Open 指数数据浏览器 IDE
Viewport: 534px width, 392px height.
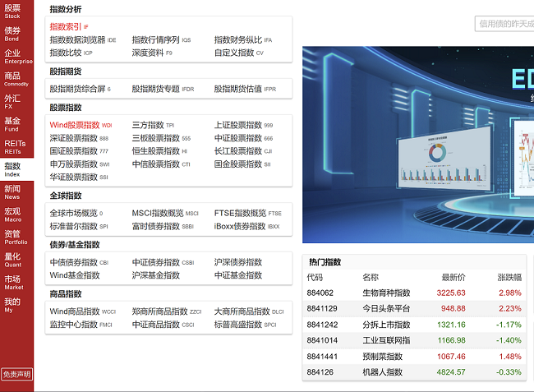click(83, 39)
